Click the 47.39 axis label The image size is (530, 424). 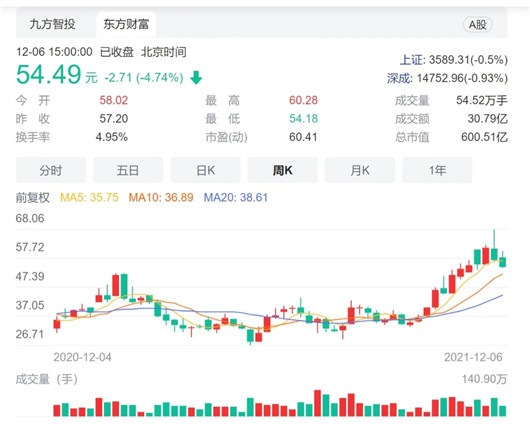point(30,276)
